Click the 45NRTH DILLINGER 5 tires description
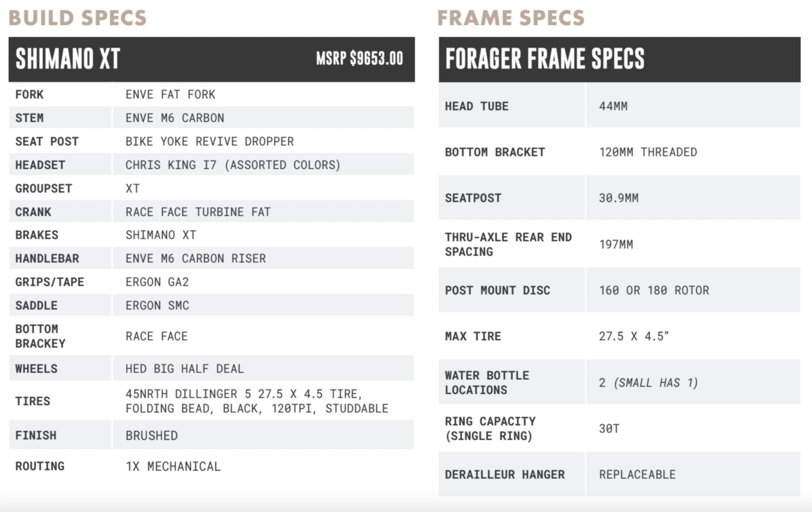 point(257,401)
